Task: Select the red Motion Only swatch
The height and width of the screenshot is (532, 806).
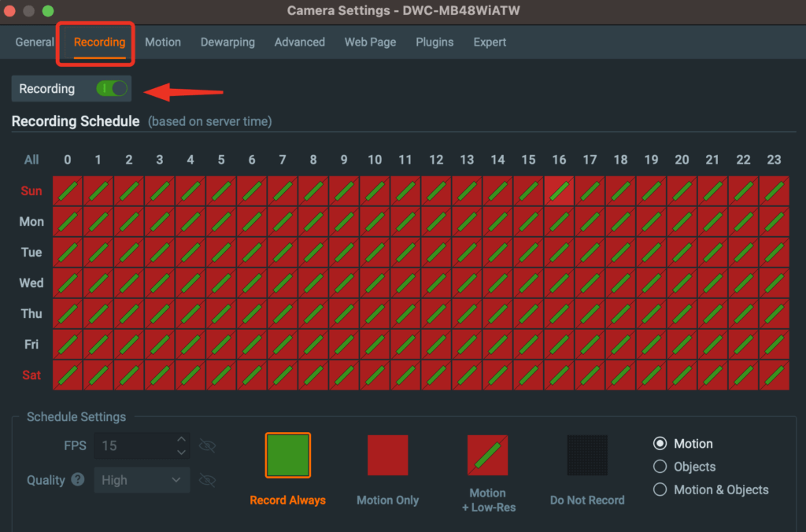Action: pos(387,456)
